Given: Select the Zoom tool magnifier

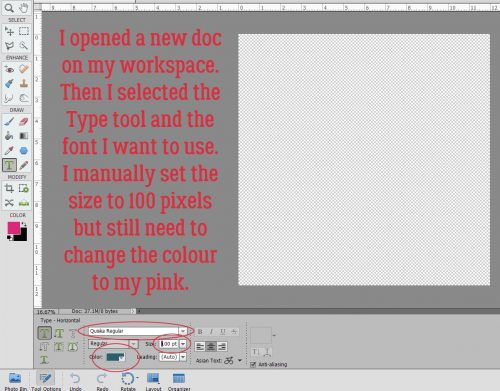Looking at the screenshot, I should tap(9, 7).
